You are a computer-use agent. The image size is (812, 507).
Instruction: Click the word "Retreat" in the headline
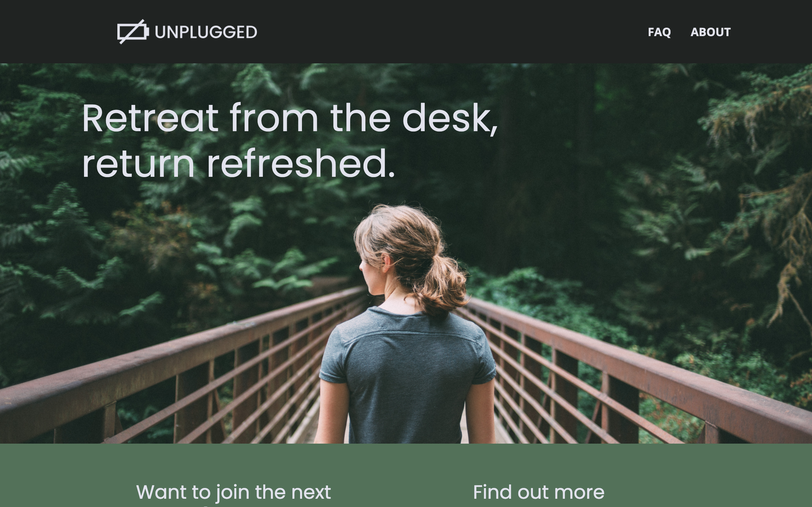click(x=151, y=119)
